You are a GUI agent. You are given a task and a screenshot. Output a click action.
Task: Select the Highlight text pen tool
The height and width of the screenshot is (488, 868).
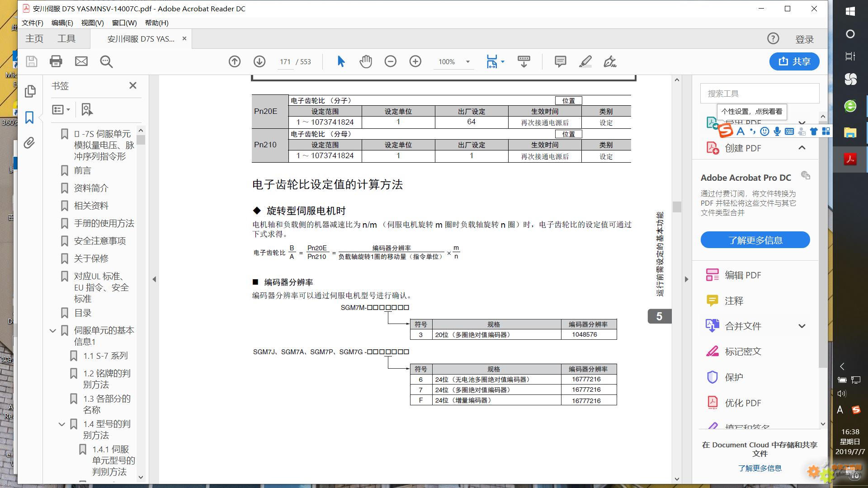point(585,61)
